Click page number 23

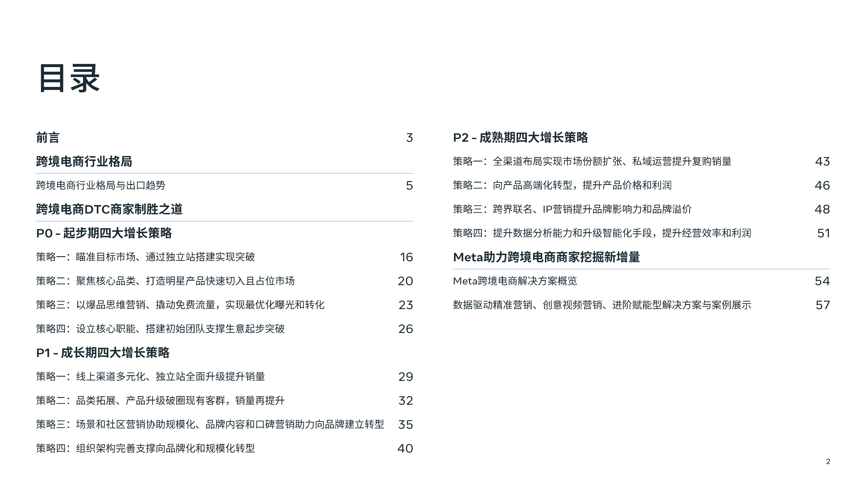pos(406,305)
